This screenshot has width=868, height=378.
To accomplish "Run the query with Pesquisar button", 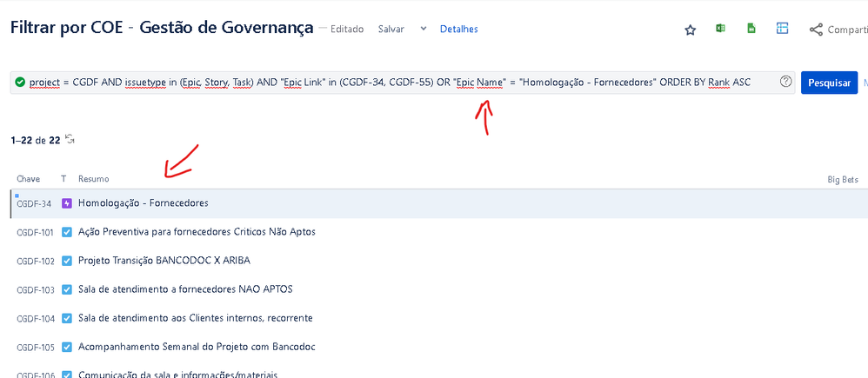I will [x=829, y=83].
